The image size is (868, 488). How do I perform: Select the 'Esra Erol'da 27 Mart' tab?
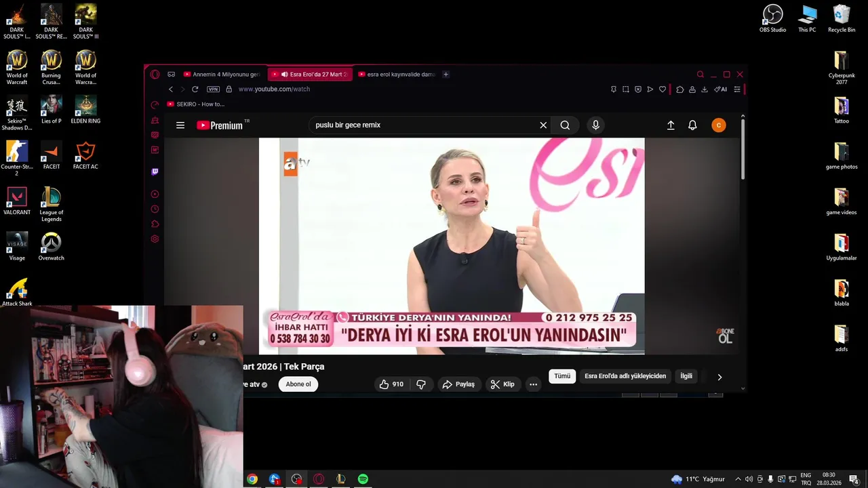[311, 75]
